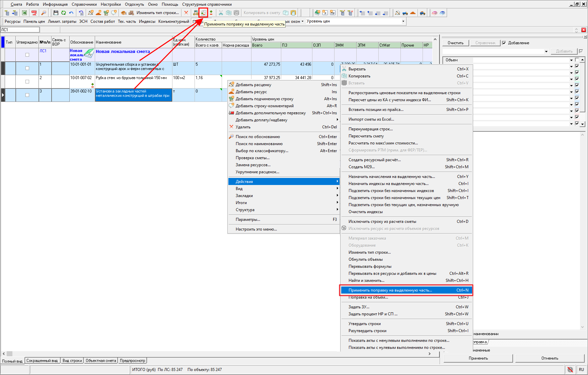Click the scissors cut toolbar icon
The image size is (588, 375).
point(221,13)
